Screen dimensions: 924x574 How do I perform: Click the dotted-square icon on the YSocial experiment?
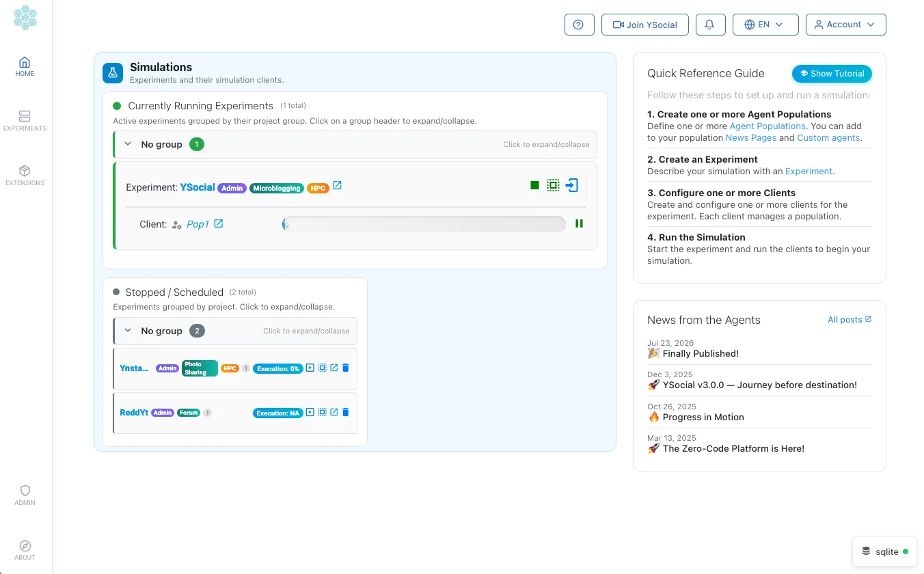553,185
